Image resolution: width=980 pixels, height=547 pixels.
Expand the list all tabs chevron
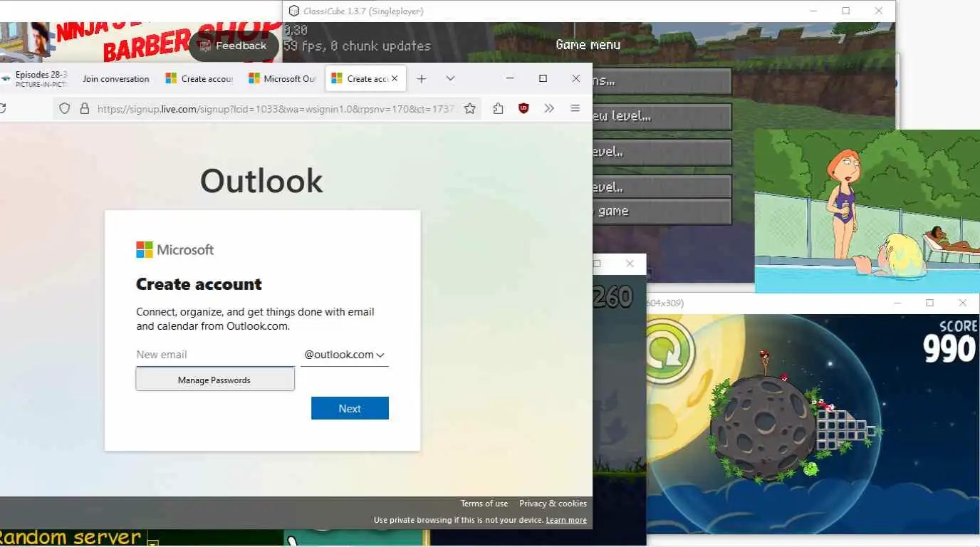450,78
